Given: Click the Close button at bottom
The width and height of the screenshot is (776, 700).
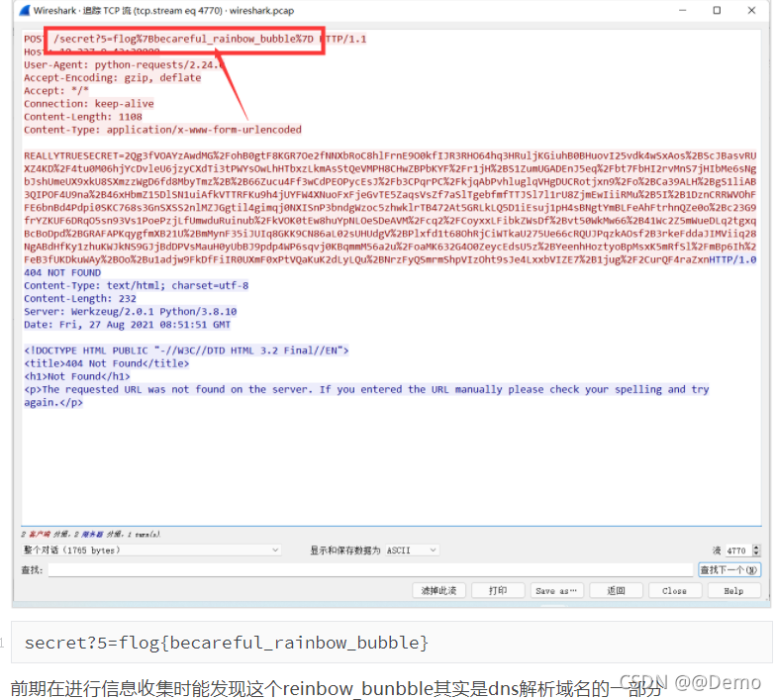Looking at the screenshot, I should coord(675,590).
